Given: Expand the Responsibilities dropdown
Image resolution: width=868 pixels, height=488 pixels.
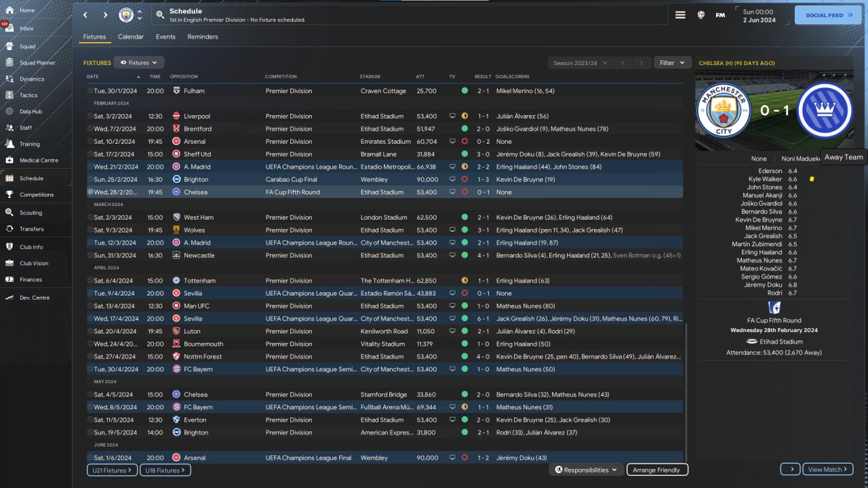Looking at the screenshot, I should coord(586,470).
